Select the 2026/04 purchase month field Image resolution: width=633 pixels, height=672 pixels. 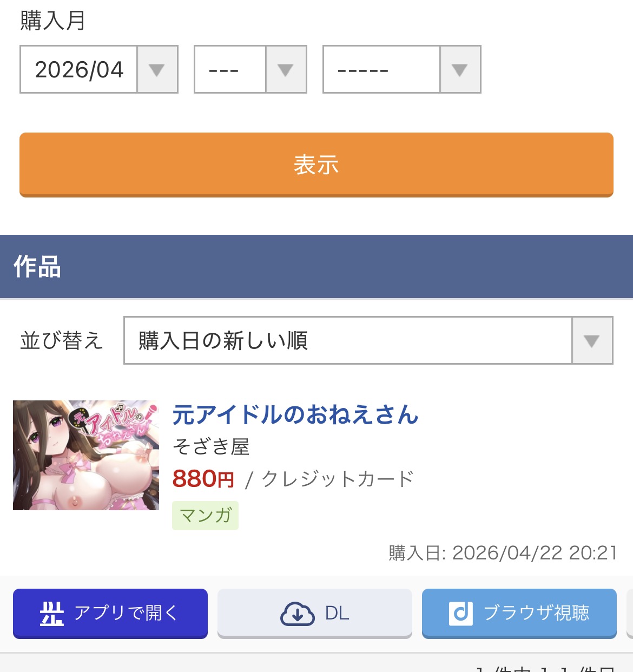tap(99, 69)
